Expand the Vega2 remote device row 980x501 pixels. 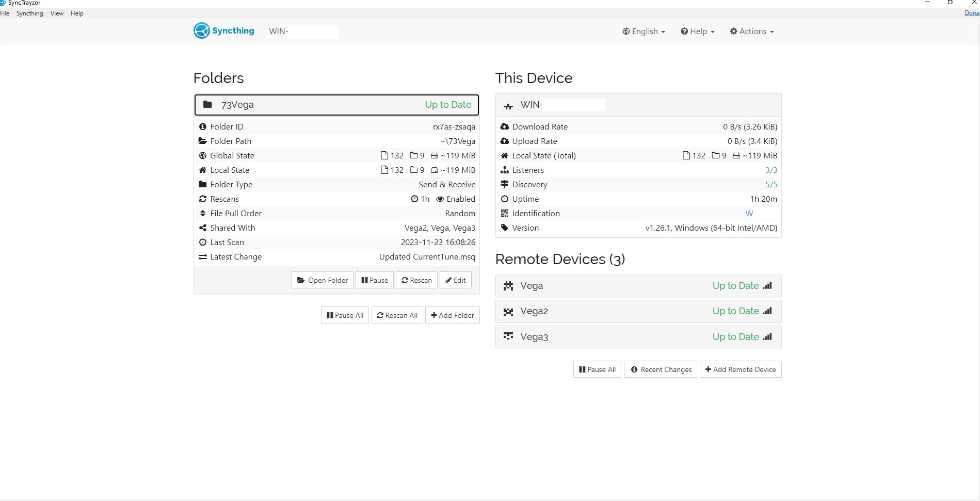point(638,311)
